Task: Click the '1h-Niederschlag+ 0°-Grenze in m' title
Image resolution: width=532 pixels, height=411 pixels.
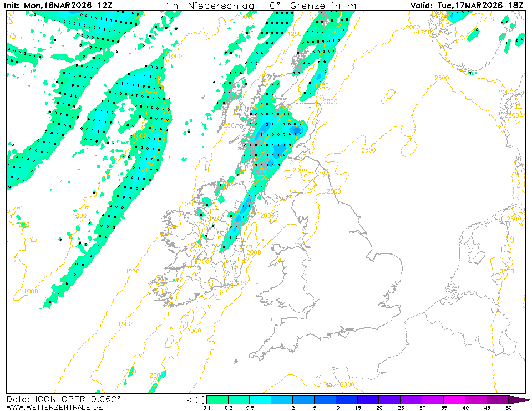Action: 261,6
